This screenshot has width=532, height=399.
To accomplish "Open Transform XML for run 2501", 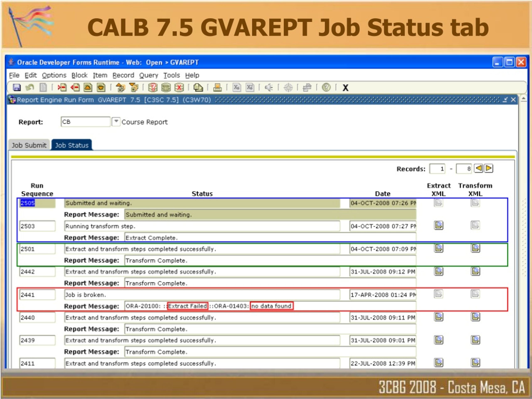I will click(475, 248).
